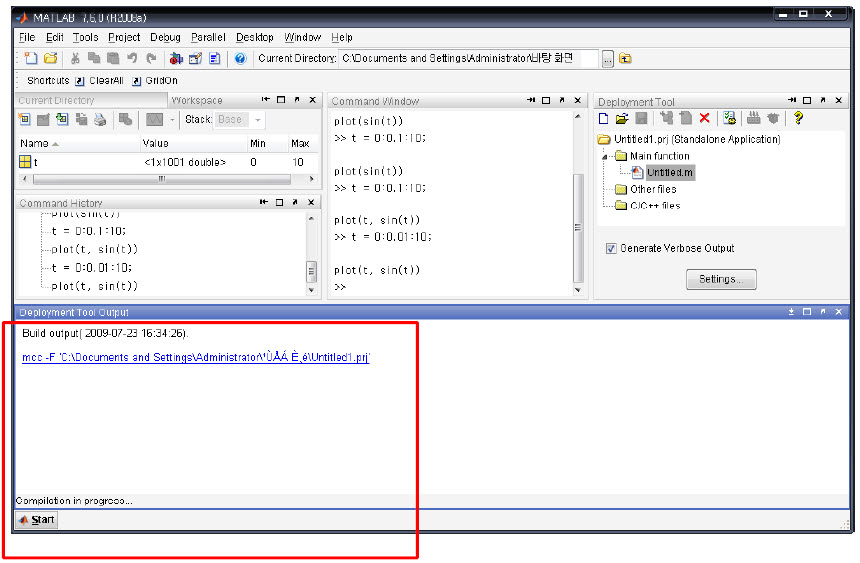Open the File menu
This screenshot has height=563, width=860.
(x=27, y=37)
